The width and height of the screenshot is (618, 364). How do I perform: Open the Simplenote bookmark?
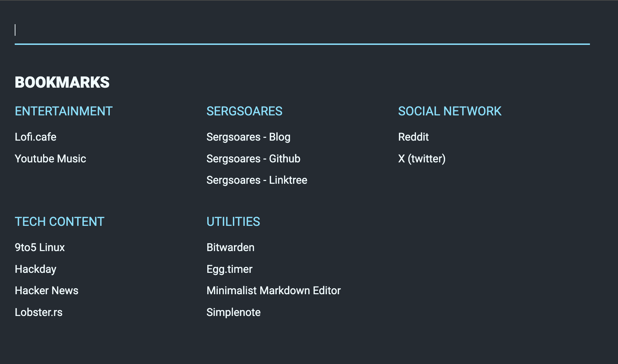(x=233, y=312)
